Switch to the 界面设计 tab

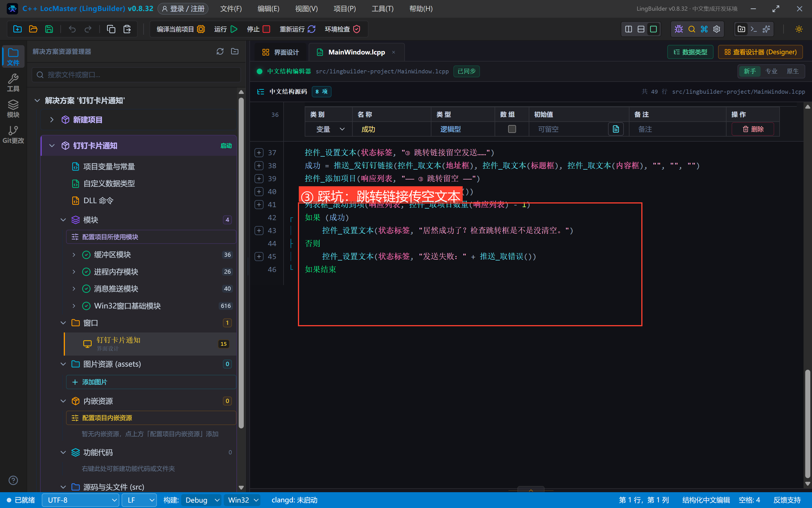pos(280,52)
